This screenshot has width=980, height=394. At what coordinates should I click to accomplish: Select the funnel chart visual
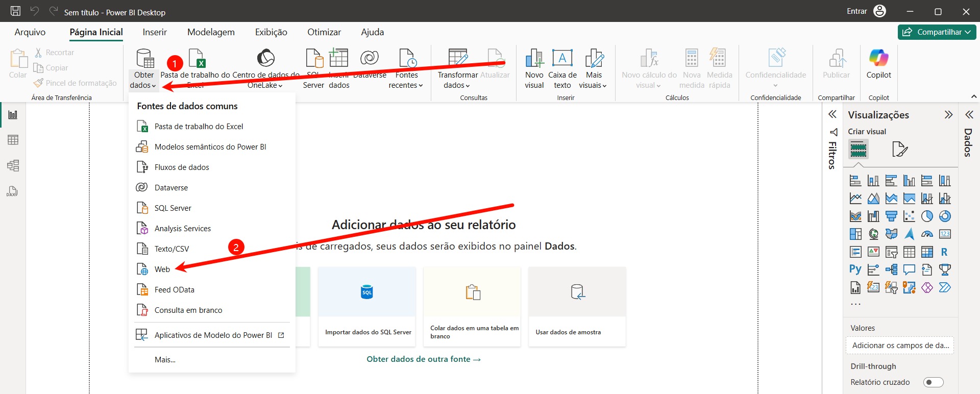click(x=891, y=216)
